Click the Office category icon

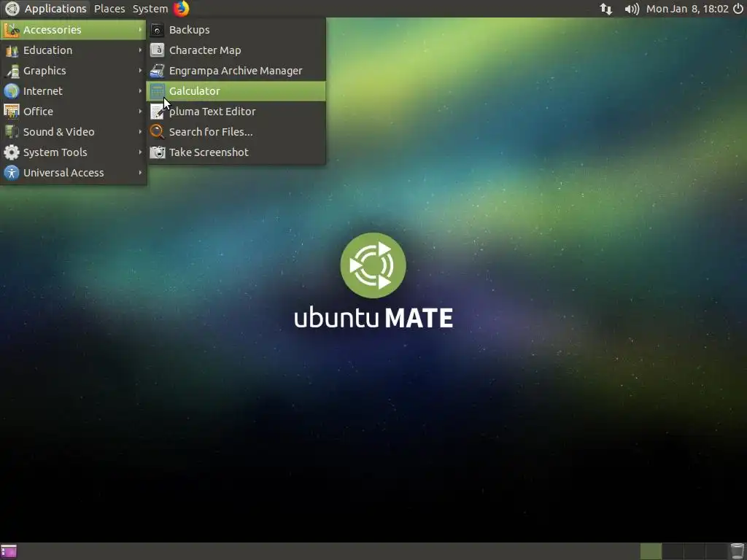12,112
